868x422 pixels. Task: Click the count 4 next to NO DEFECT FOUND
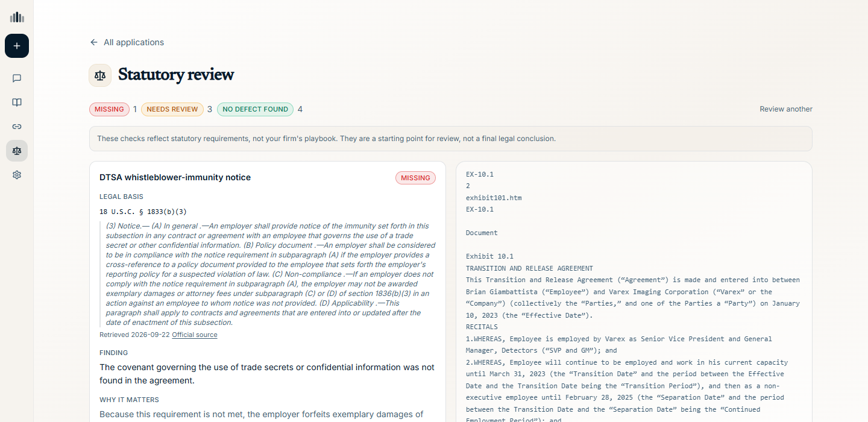[300, 109]
